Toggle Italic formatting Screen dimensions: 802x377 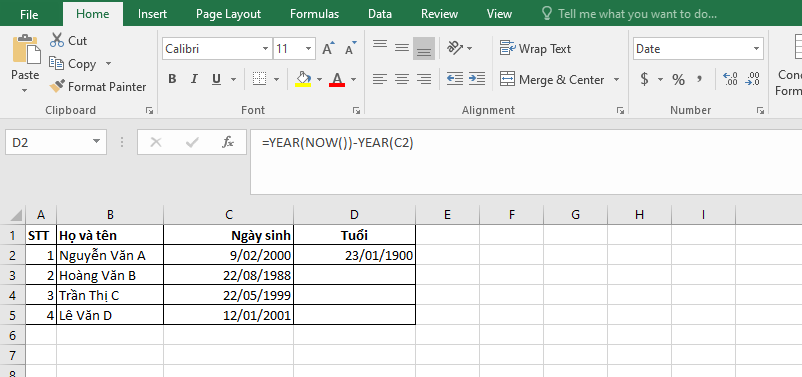[194, 79]
